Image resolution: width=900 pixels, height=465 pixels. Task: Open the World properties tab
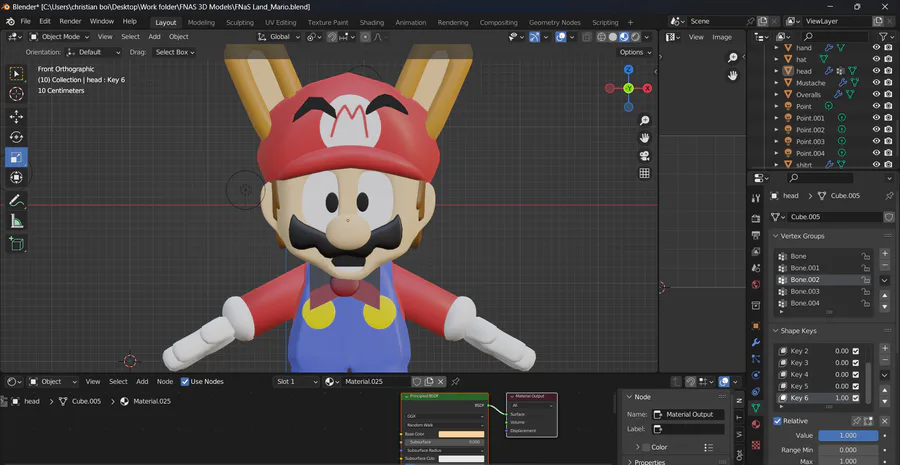click(756, 284)
